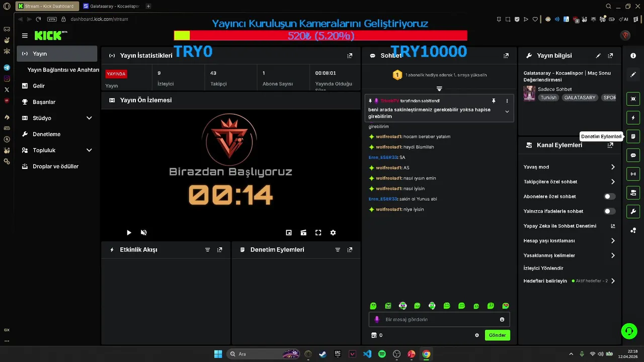The height and width of the screenshot is (362, 644).
Task: Click the info icon on the right rail
Action: (x=633, y=56)
